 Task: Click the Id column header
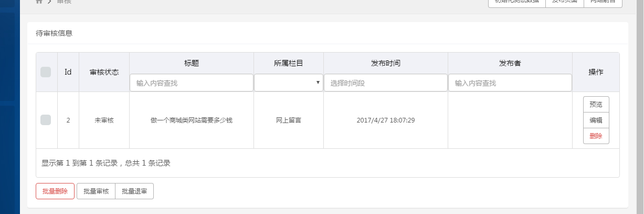coord(68,72)
